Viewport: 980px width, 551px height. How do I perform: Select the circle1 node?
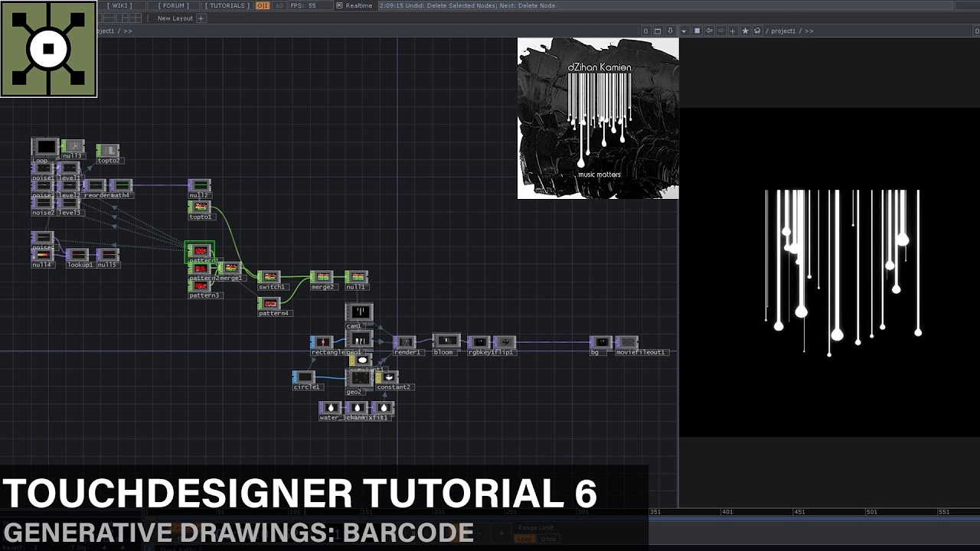tap(304, 377)
